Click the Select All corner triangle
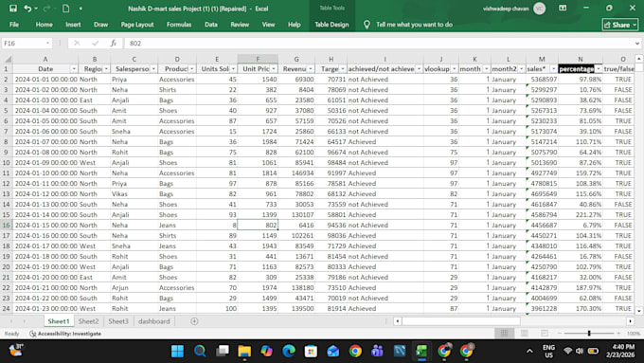The image size is (644, 363). (7, 59)
